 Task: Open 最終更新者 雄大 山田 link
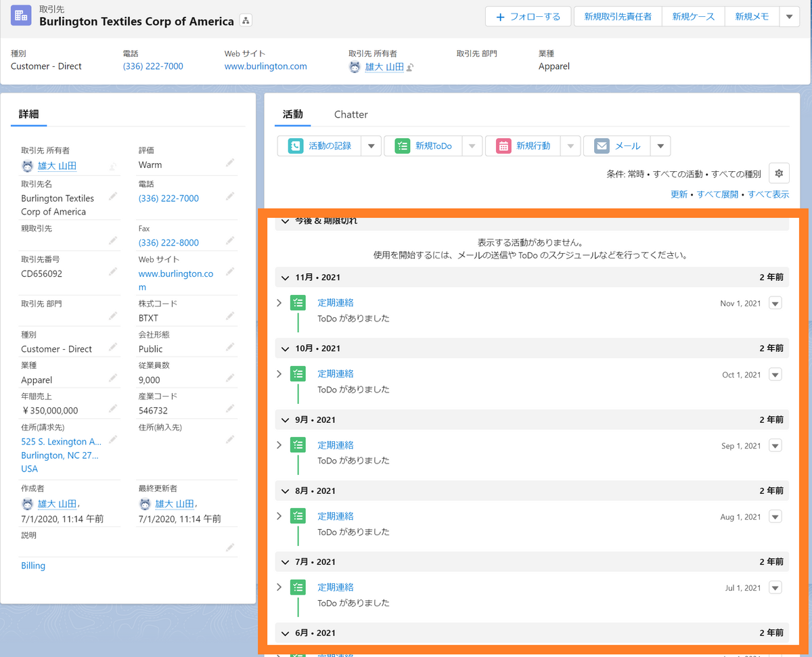coord(175,504)
